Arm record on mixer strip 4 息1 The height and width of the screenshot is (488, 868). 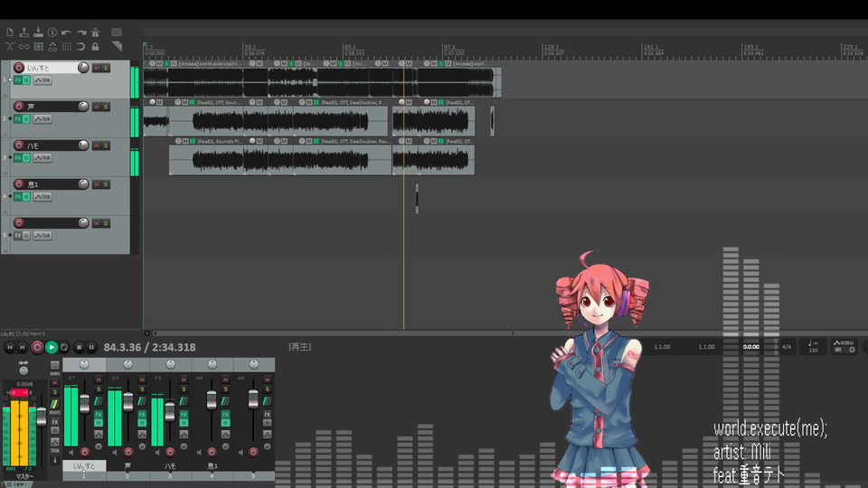(x=212, y=452)
